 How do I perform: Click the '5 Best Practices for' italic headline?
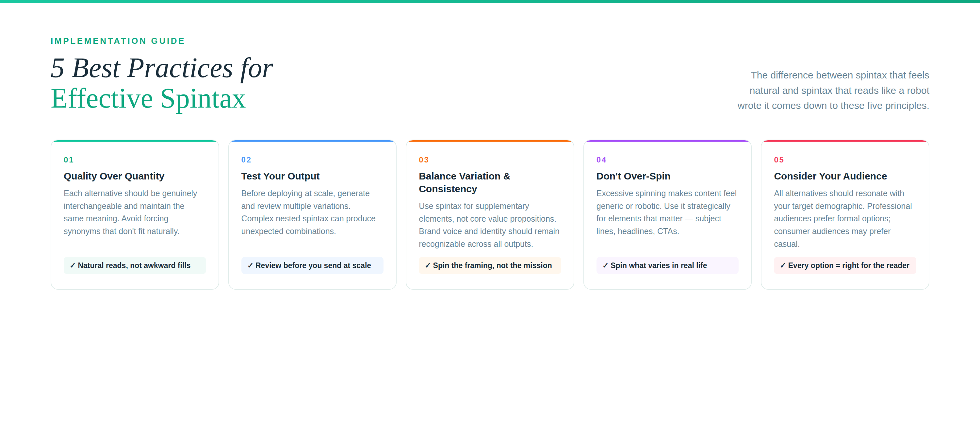coord(162,68)
